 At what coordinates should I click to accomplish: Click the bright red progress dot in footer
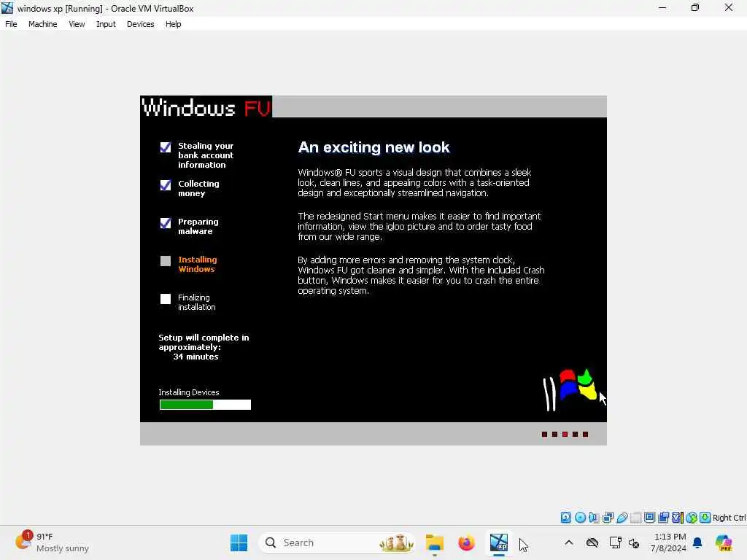click(565, 435)
